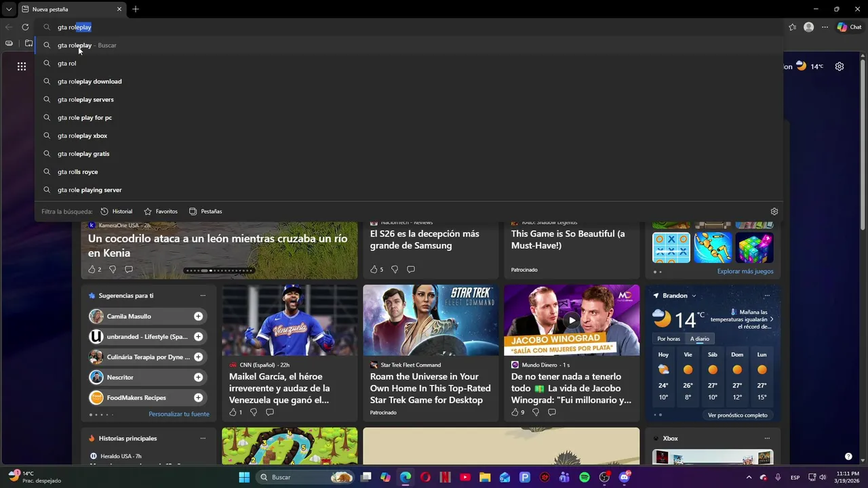Open the tab search dropdown arrow
Image resolution: width=868 pixels, height=488 pixels.
8,9
